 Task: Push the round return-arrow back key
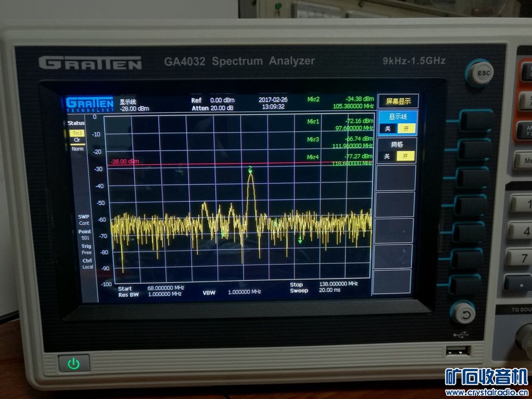[464, 314]
